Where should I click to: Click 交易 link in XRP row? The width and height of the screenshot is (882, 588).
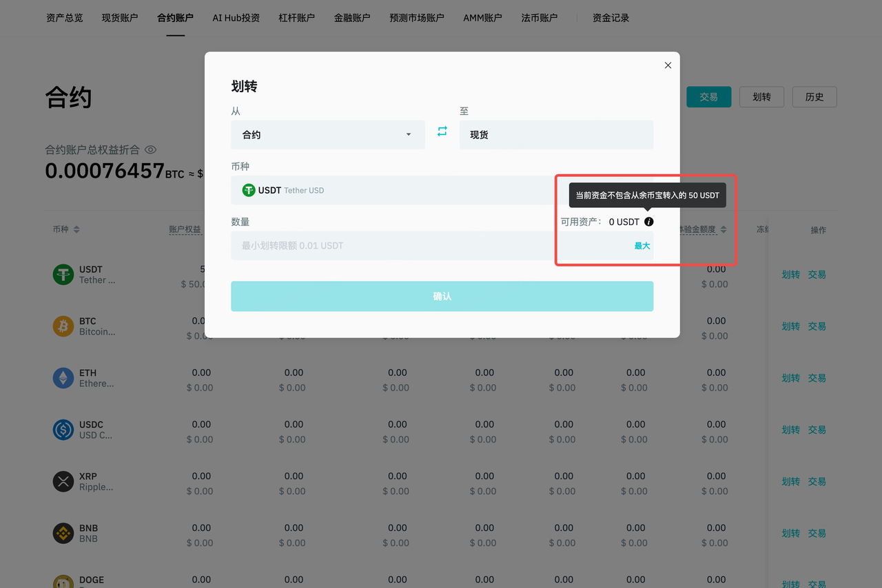817,481
